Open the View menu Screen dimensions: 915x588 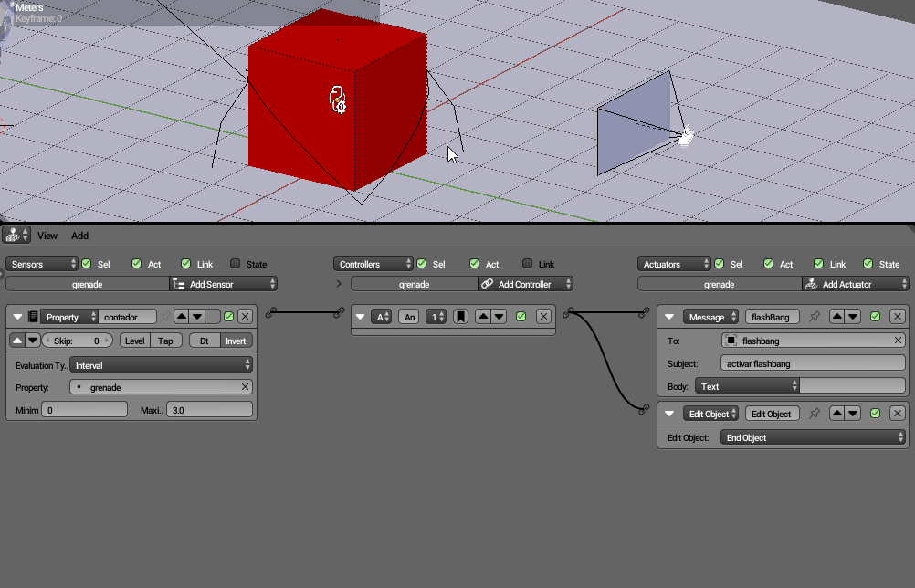(x=47, y=236)
